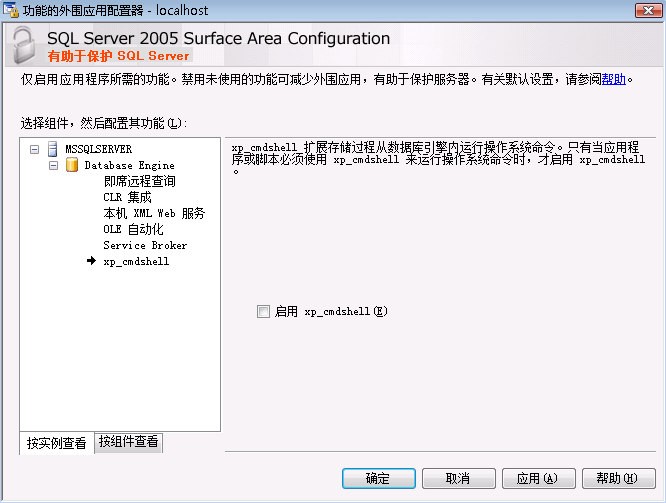Select the Database Engine node label
Viewport: 666px width, 503px height.
(130, 165)
